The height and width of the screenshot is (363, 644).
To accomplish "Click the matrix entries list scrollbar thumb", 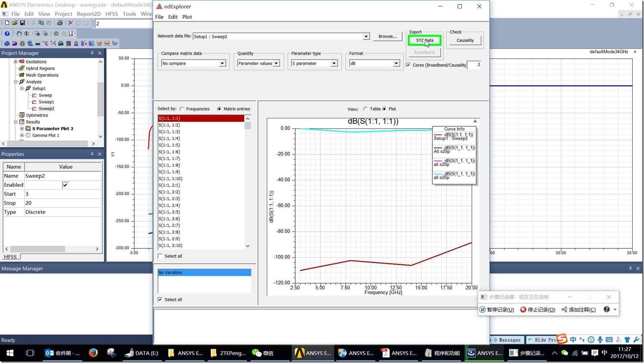I will click(248, 125).
